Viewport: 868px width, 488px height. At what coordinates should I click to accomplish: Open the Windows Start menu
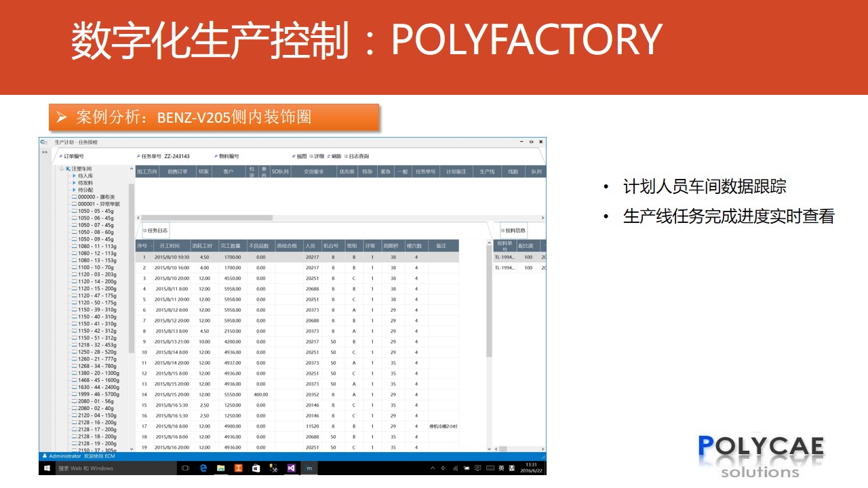(x=47, y=468)
